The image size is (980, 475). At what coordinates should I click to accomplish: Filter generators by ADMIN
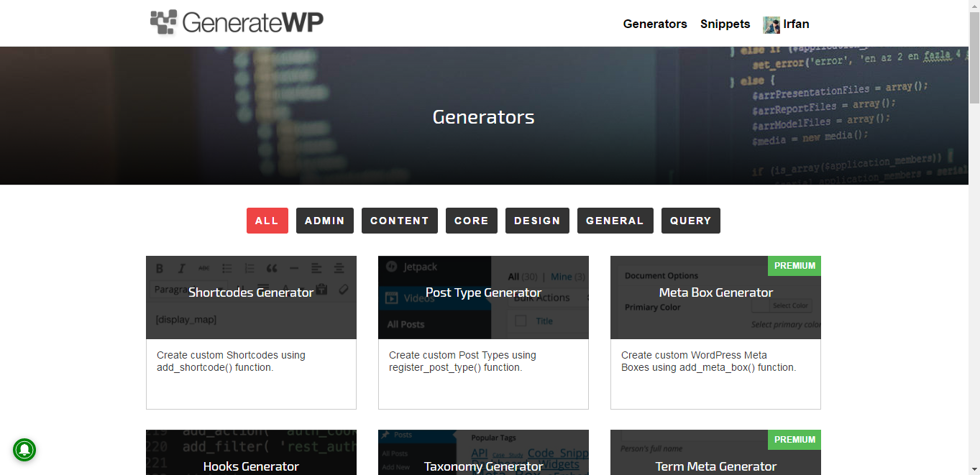pyautogui.click(x=324, y=221)
